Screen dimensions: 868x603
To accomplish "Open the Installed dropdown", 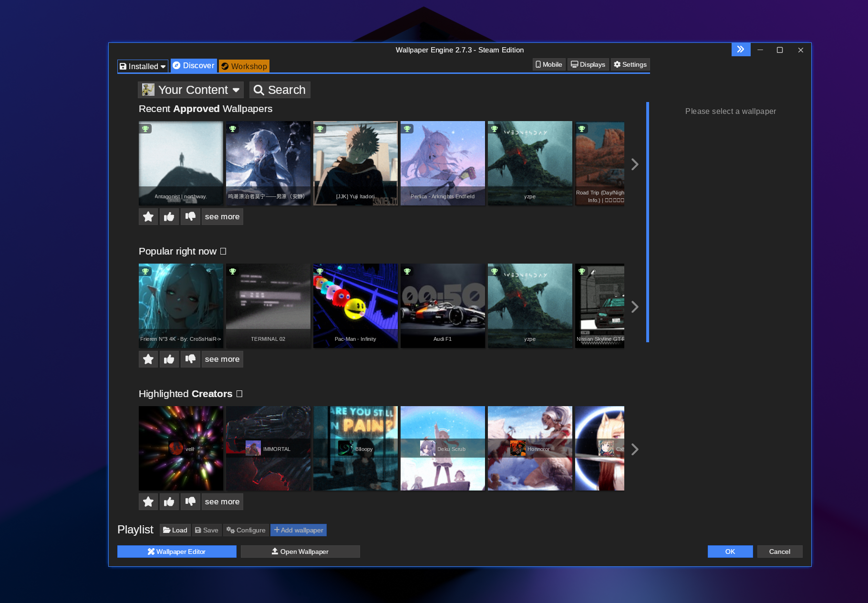I will coord(143,66).
